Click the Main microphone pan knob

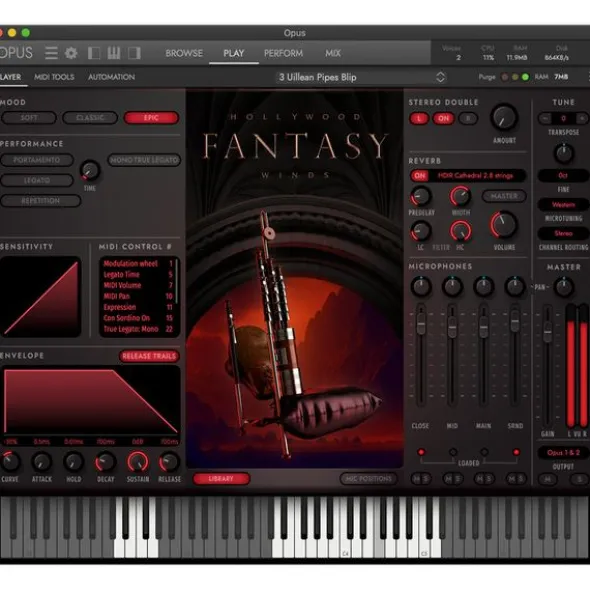coord(483,286)
